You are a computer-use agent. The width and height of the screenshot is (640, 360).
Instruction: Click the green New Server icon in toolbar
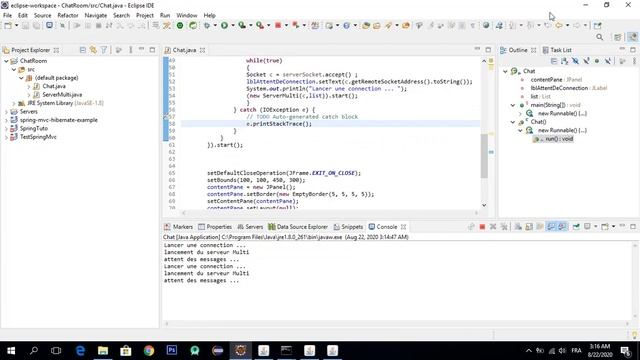tap(180, 25)
